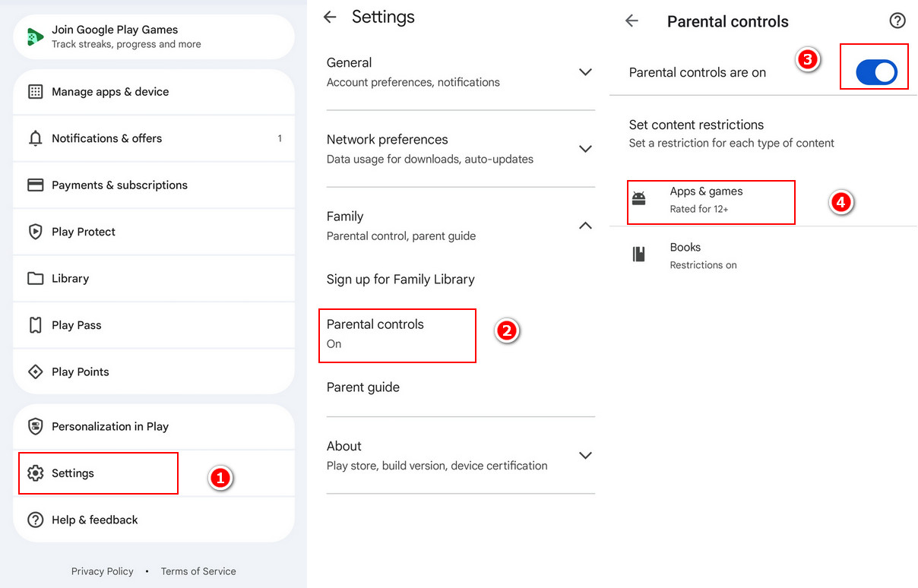918x588 pixels.
Task: Collapse the Family section chevron
Action: [585, 226]
